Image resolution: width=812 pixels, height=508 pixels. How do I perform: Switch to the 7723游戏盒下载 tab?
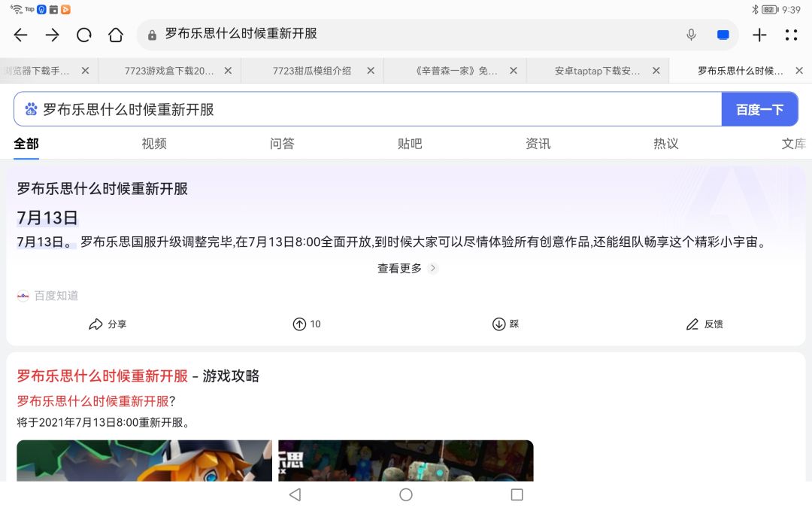click(169, 71)
